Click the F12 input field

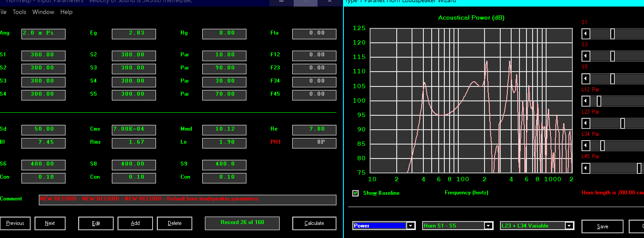314,55
